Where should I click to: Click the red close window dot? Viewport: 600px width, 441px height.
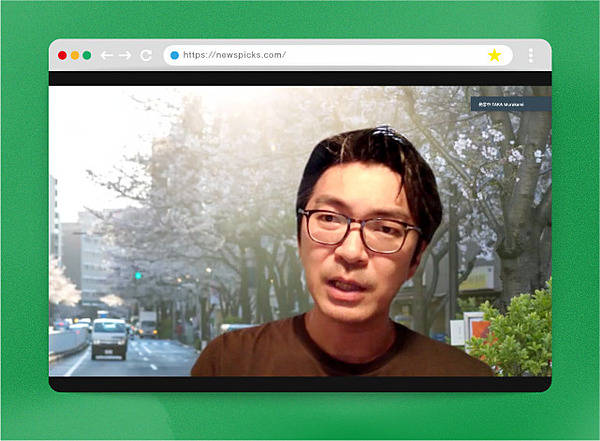pos(62,55)
